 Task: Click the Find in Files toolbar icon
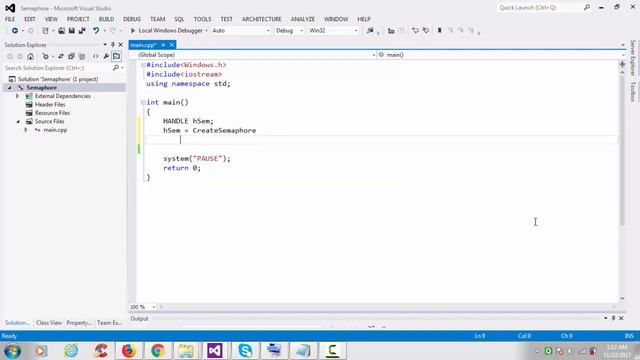[370, 31]
